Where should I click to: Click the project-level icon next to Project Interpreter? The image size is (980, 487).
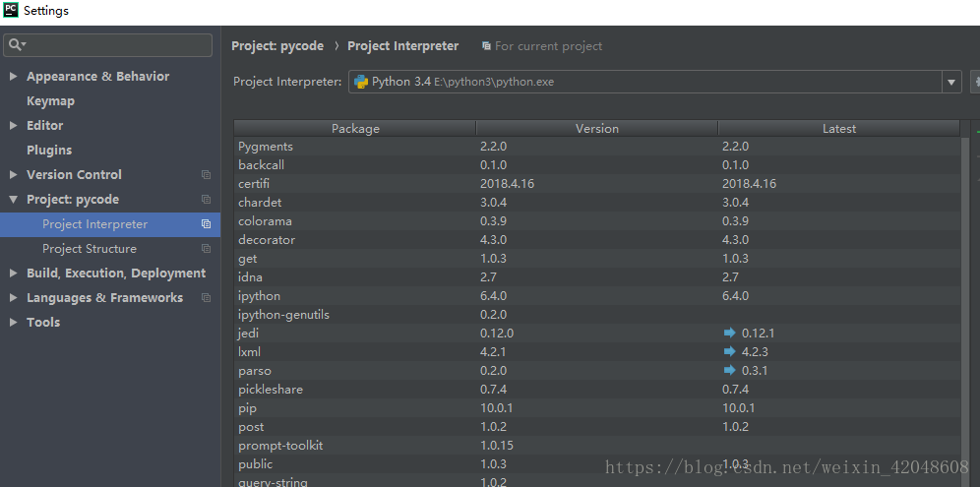point(206,224)
